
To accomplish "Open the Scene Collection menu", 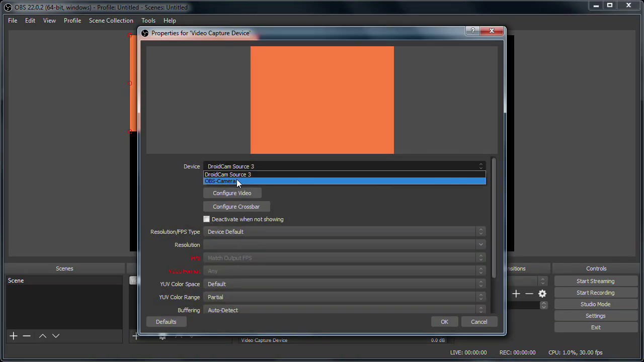I will coord(111,21).
